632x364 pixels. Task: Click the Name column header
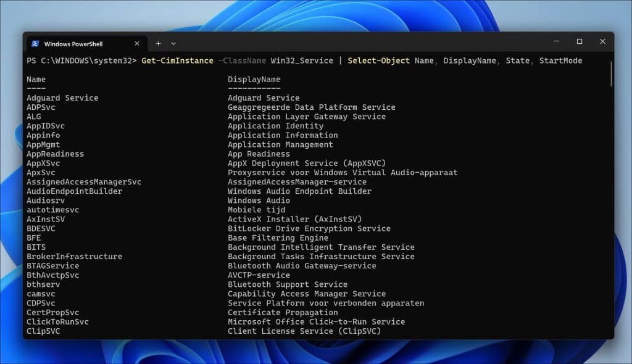(x=36, y=79)
